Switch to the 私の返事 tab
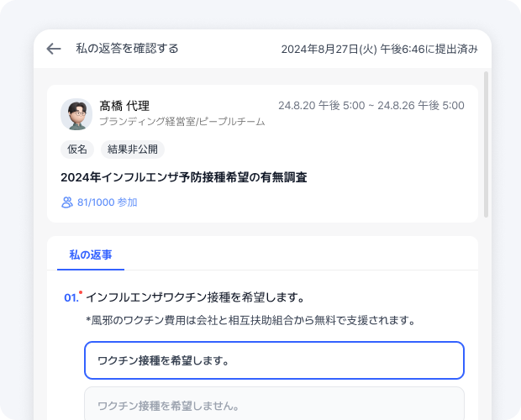521x420 pixels. pyautogui.click(x=91, y=254)
